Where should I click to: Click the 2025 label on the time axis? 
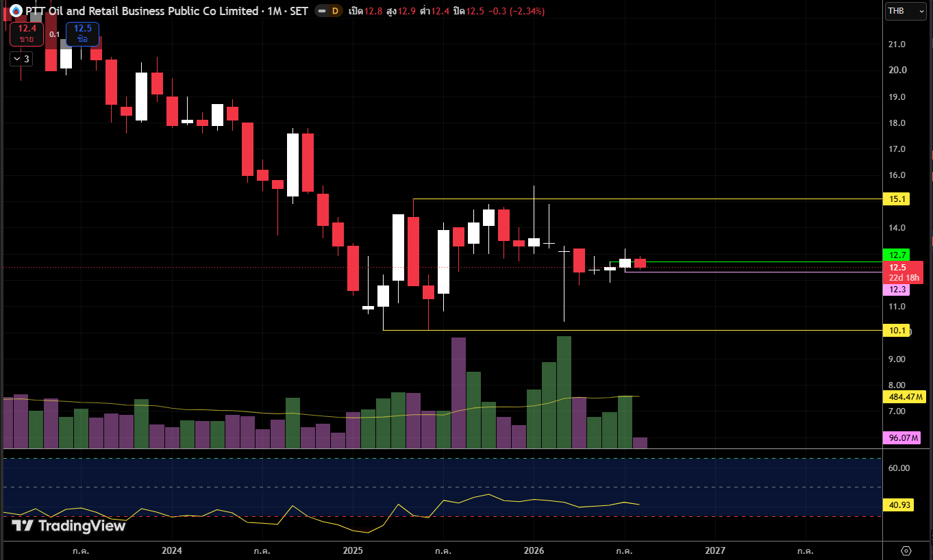click(353, 550)
